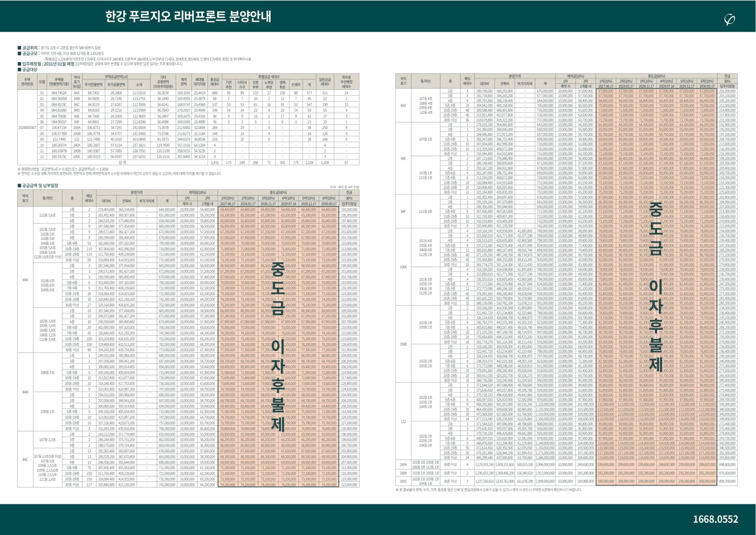Select the 180B total price 2,922,000,000
The image size is (756, 535).
point(545,473)
